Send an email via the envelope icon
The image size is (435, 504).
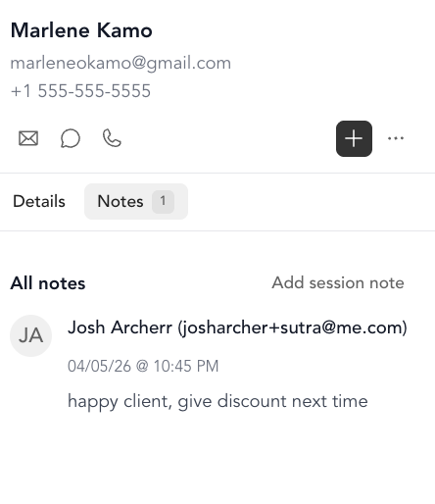click(28, 138)
